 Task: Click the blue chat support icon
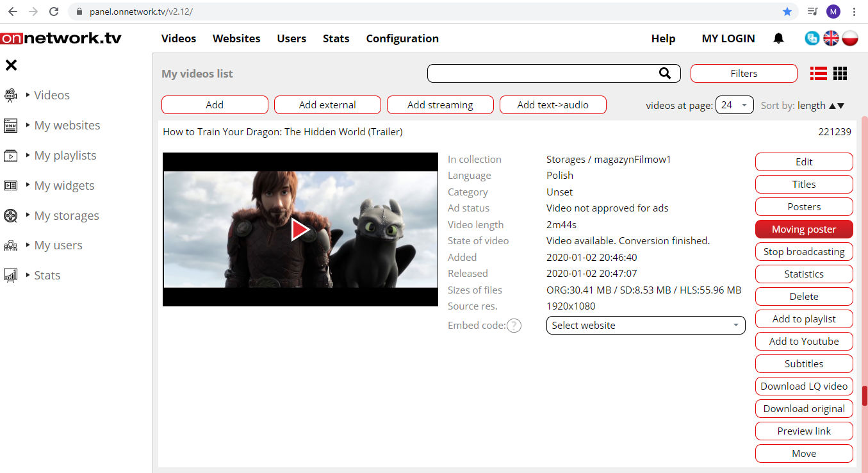point(812,38)
